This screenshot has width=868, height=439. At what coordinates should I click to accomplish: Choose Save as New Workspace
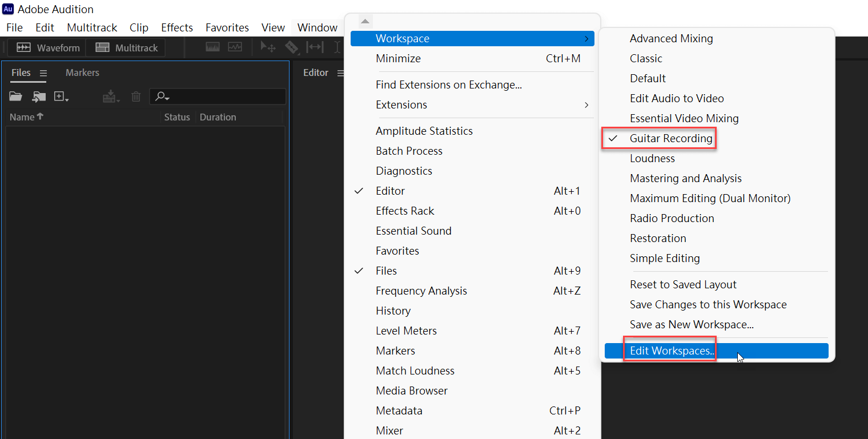click(x=717, y=325)
